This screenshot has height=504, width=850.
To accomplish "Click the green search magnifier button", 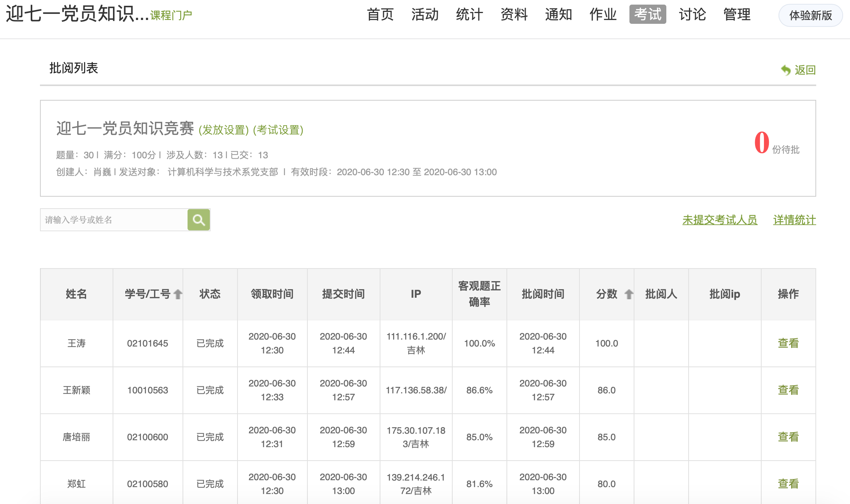I will [x=198, y=220].
